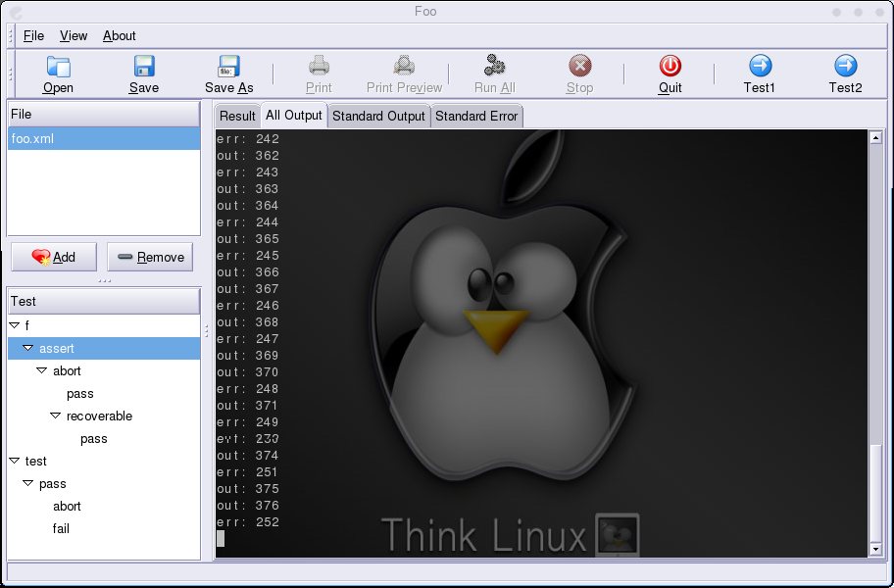Click the window title 'Foo'
The height and width of the screenshot is (588, 894).
tap(425, 12)
